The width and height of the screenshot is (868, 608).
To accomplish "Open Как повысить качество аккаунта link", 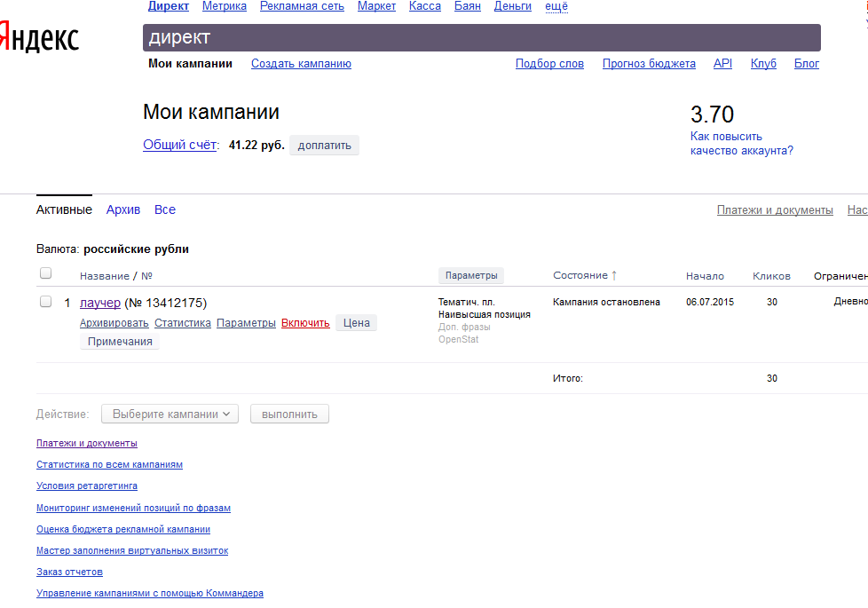I will coord(742,144).
